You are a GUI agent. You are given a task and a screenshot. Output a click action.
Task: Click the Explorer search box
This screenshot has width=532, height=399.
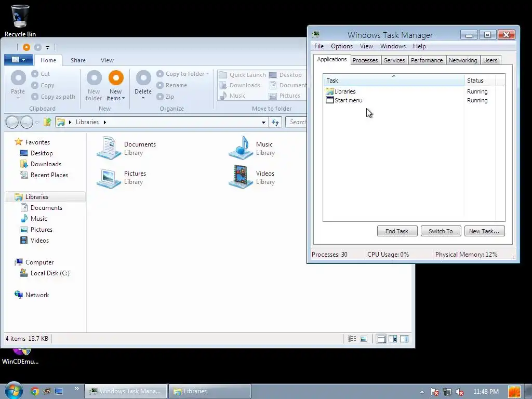click(x=296, y=122)
